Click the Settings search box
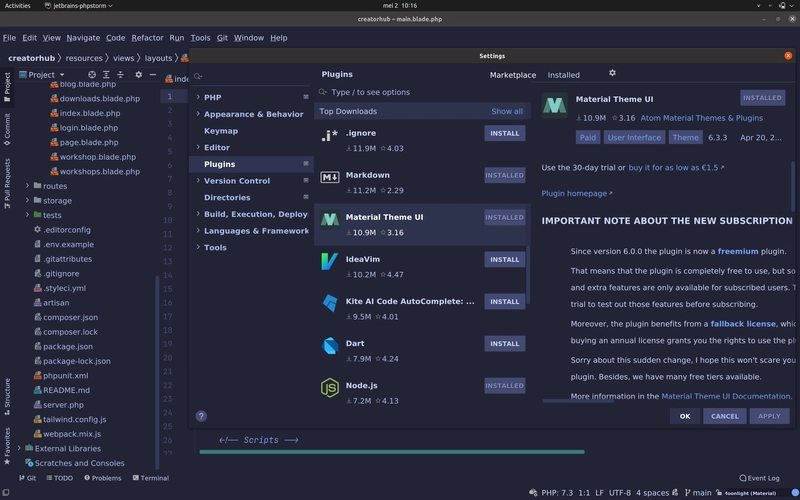Viewport: 800px width, 500px height. pos(251,76)
